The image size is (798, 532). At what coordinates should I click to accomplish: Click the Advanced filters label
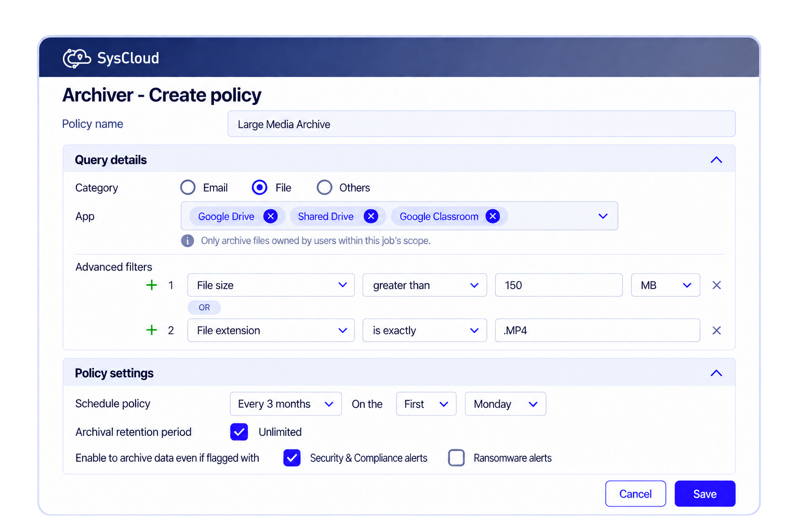(114, 267)
